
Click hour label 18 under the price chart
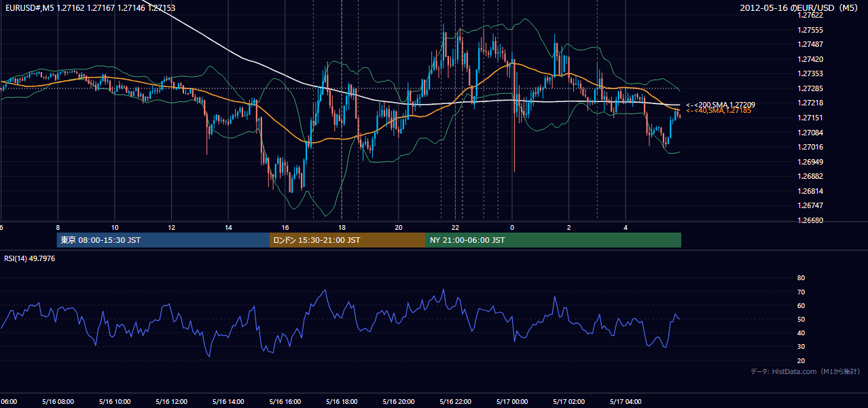342,228
